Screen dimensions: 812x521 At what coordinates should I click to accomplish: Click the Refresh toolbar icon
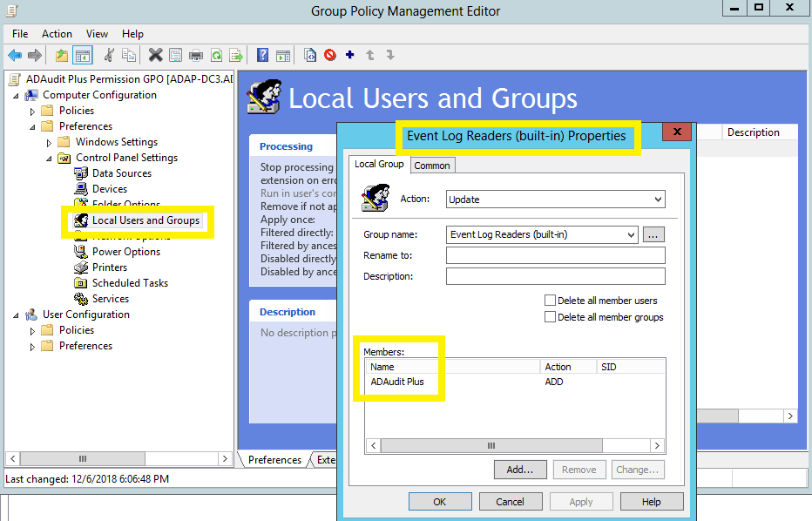(x=218, y=55)
